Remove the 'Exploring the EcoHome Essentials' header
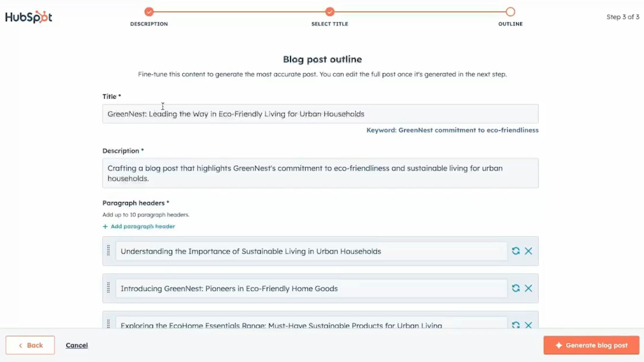644x362 pixels. pyautogui.click(x=528, y=324)
